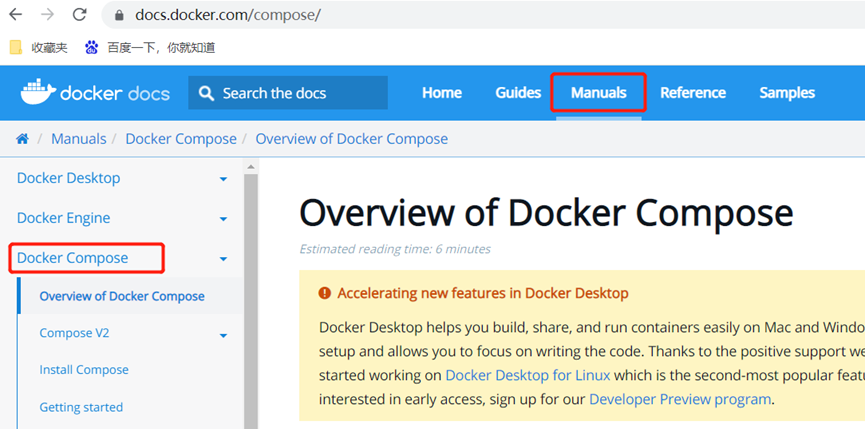
Task: Click Accelerating new features in Docker Desktop heading
Action: coord(483,293)
